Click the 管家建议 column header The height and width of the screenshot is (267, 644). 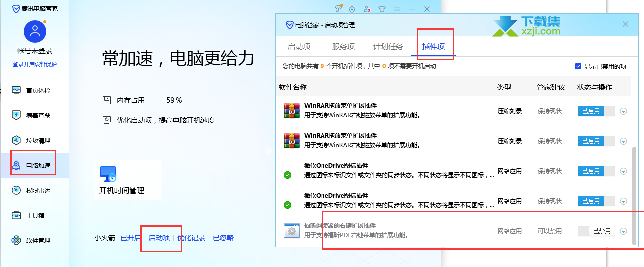coord(551,87)
